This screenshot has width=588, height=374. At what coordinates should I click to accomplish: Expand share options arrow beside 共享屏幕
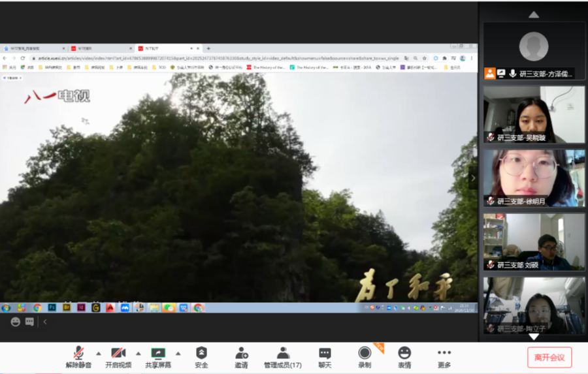tap(178, 353)
